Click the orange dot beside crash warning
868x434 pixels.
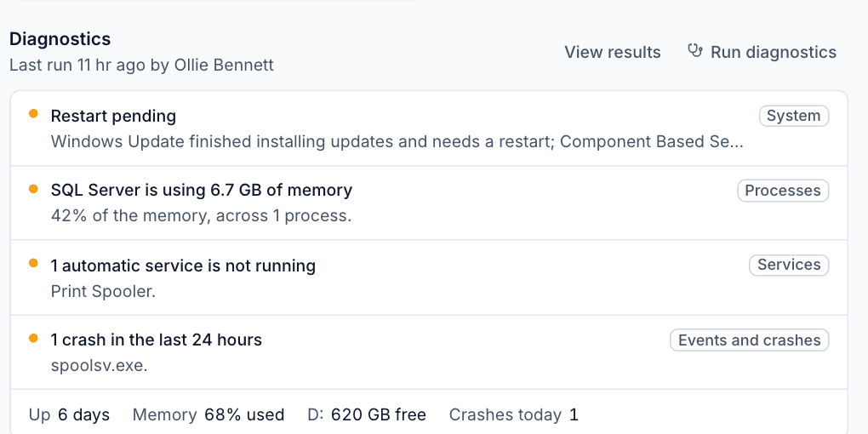[x=33, y=338]
